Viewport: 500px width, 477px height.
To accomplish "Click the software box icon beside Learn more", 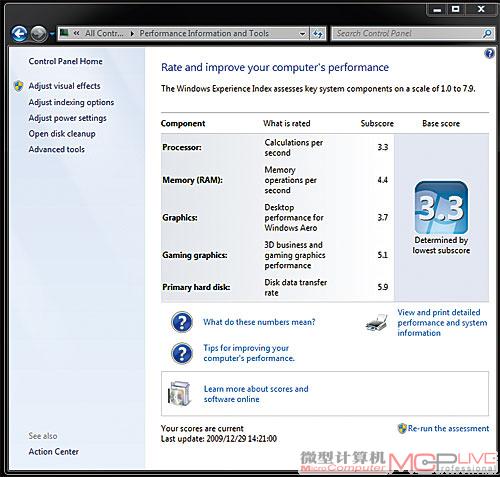I will 180,394.
